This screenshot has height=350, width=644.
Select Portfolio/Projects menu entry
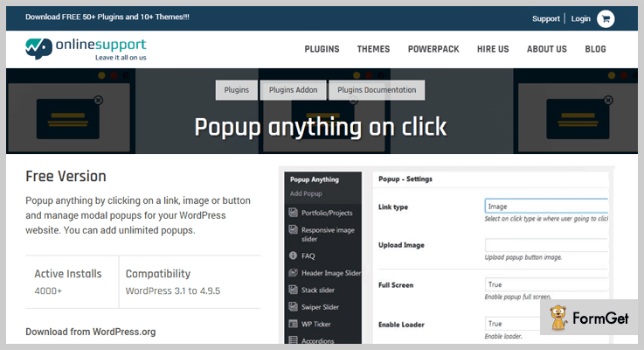(x=327, y=213)
